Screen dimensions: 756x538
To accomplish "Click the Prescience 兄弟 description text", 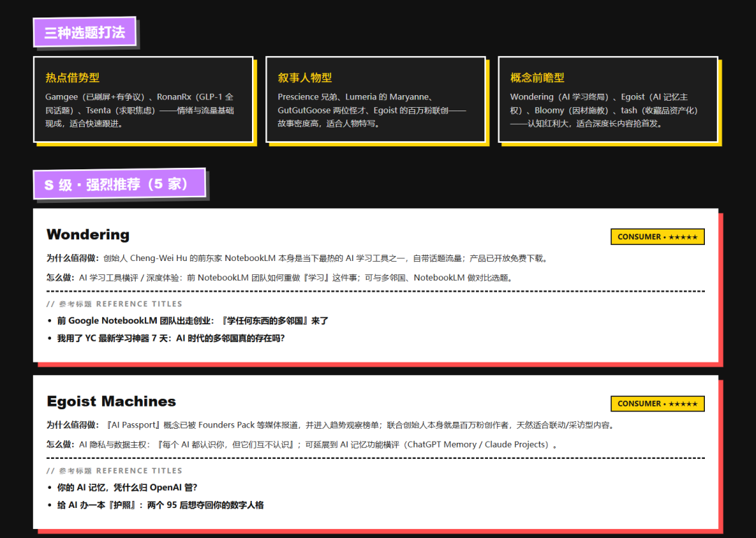I will click(372, 111).
